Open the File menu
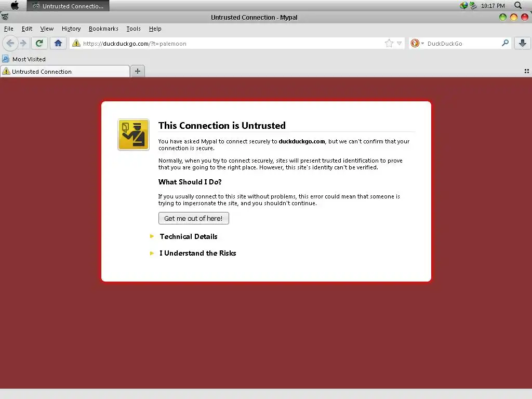Viewport: 532px width, 399px height. (x=9, y=29)
